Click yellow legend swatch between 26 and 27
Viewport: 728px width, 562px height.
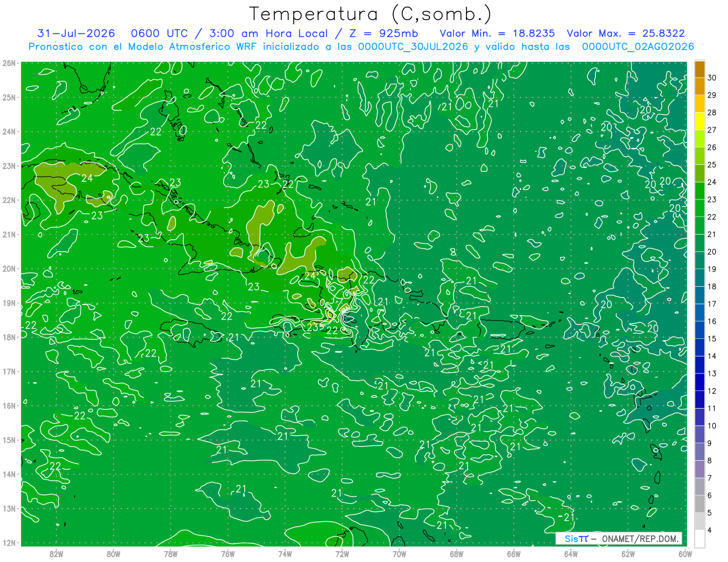(x=699, y=138)
